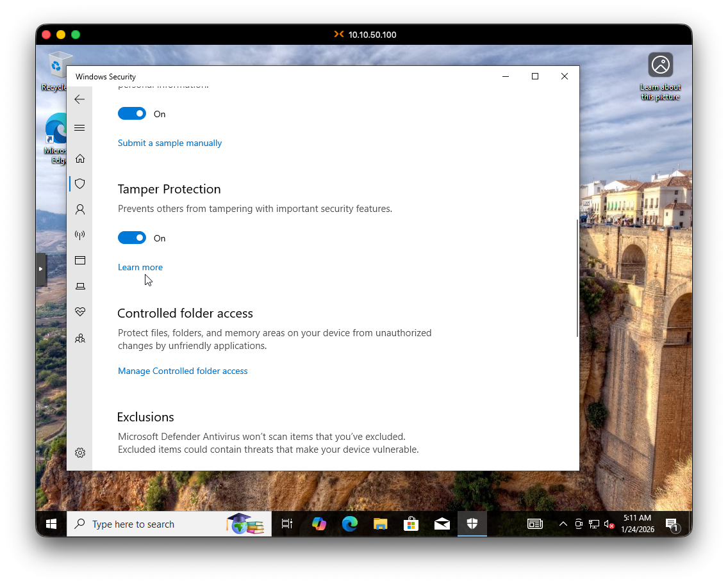Open Manage Controlled folder access link
This screenshot has width=728, height=584.
click(183, 371)
